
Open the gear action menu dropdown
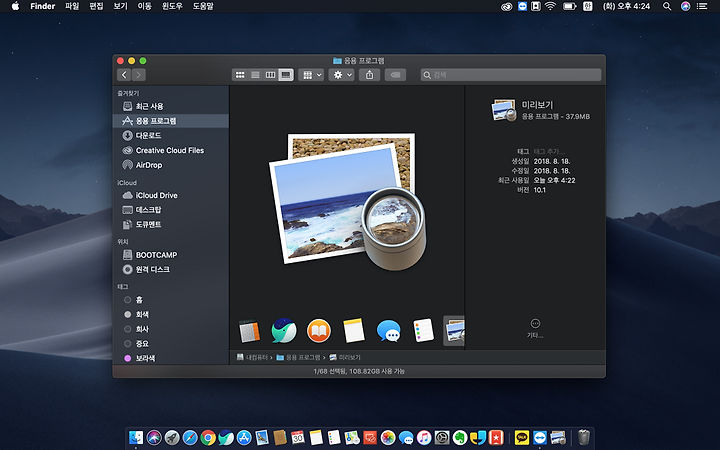(x=341, y=75)
